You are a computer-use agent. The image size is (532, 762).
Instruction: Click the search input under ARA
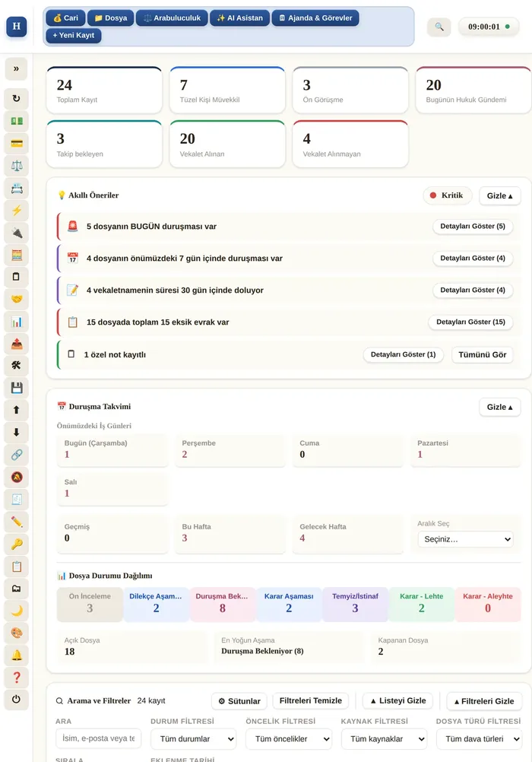[x=98, y=738]
